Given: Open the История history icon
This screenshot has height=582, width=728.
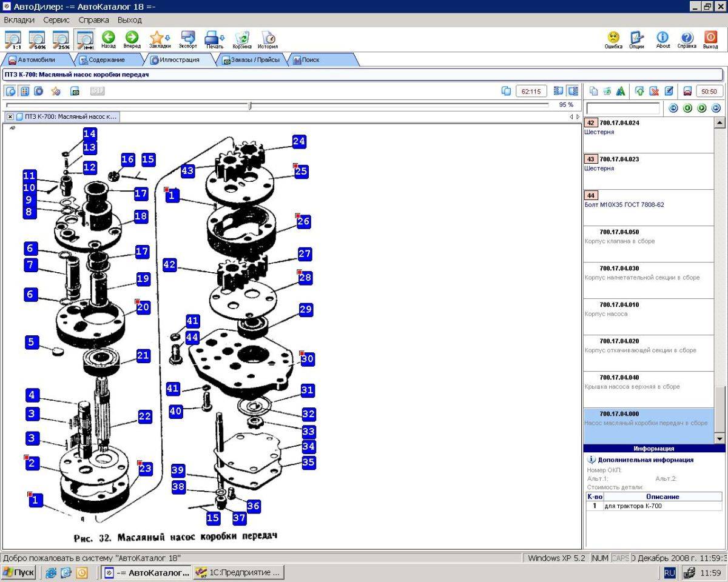Looking at the screenshot, I should click(268, 39).
